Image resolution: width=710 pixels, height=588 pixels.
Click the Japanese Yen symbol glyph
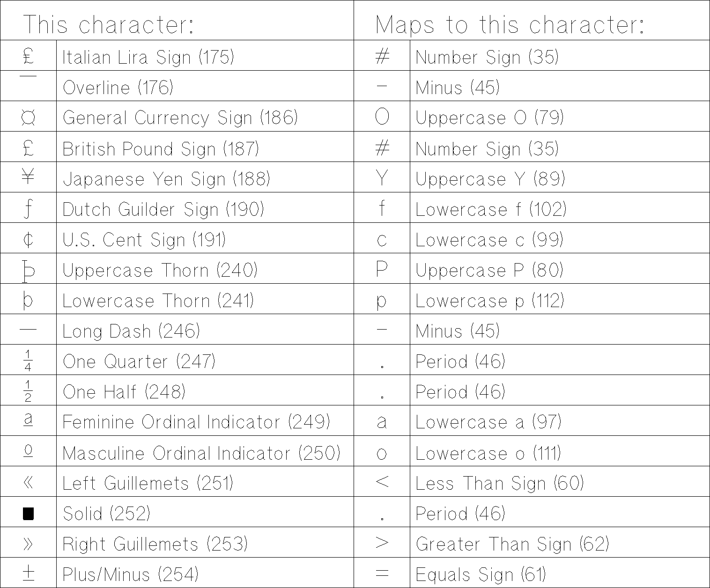(x=28, y=178)
